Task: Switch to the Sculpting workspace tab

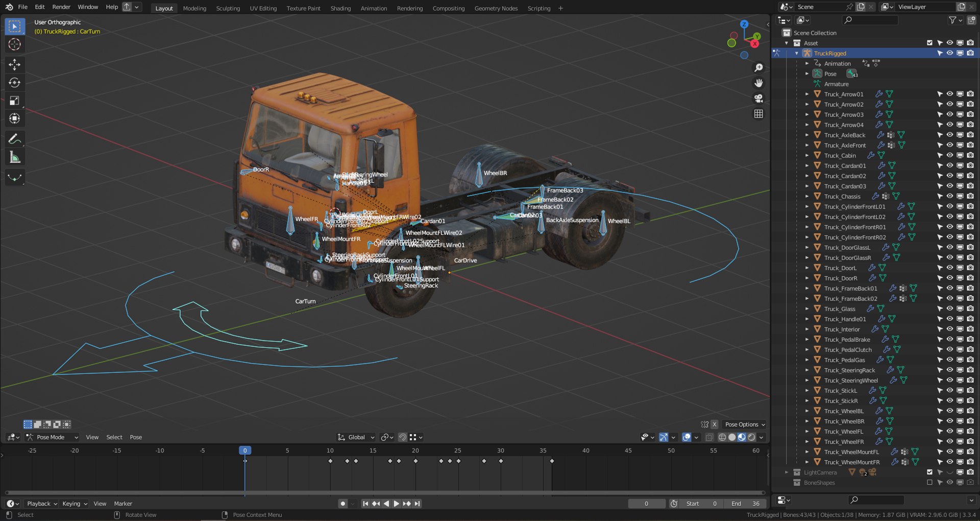Action: [228, 8]
